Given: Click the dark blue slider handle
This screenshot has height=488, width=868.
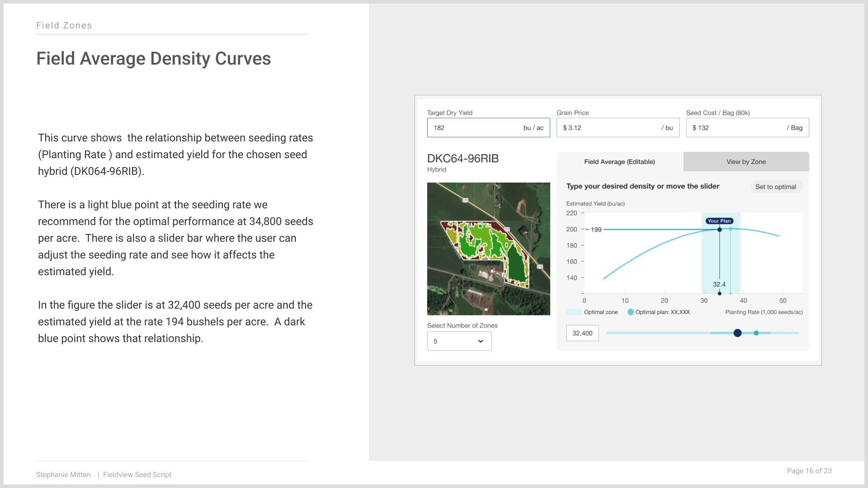Looking at the screenshot, I should click(x=738, y=333).
